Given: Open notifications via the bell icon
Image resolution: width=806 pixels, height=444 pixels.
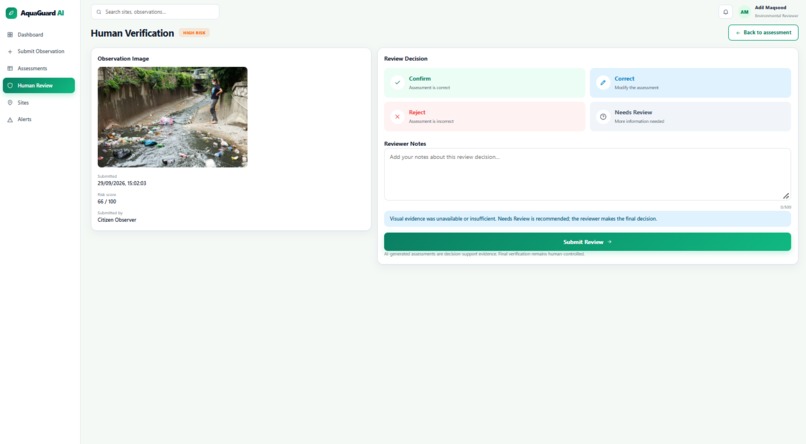Looking at the screenshot, I should [x=725, y=12].
